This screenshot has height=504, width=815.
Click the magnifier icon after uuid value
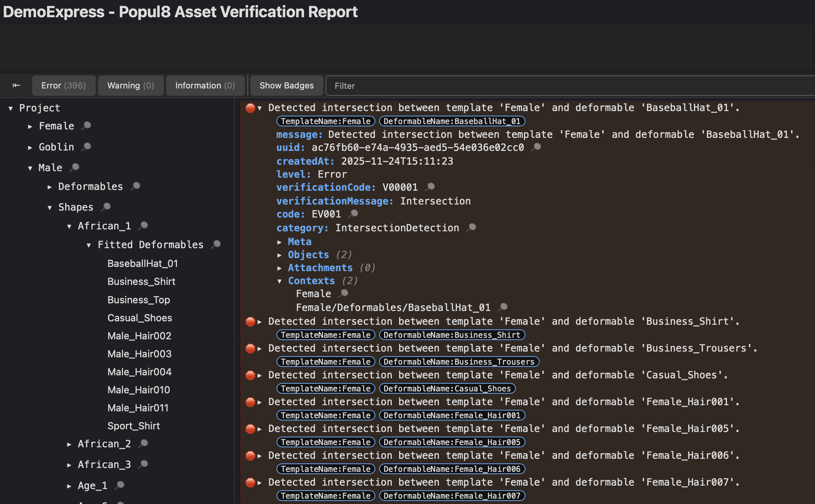(537, 147)
